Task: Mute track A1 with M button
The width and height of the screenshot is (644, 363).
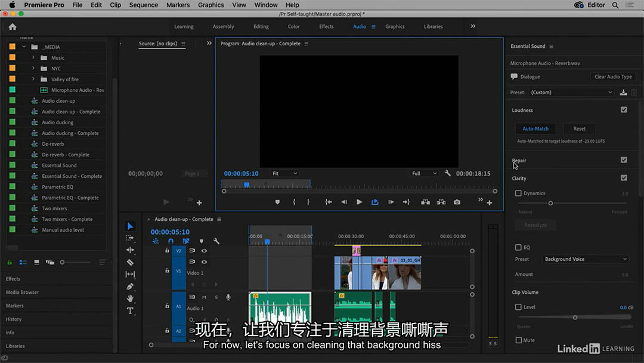Action: pyautogui.click(x=204, y=297)
